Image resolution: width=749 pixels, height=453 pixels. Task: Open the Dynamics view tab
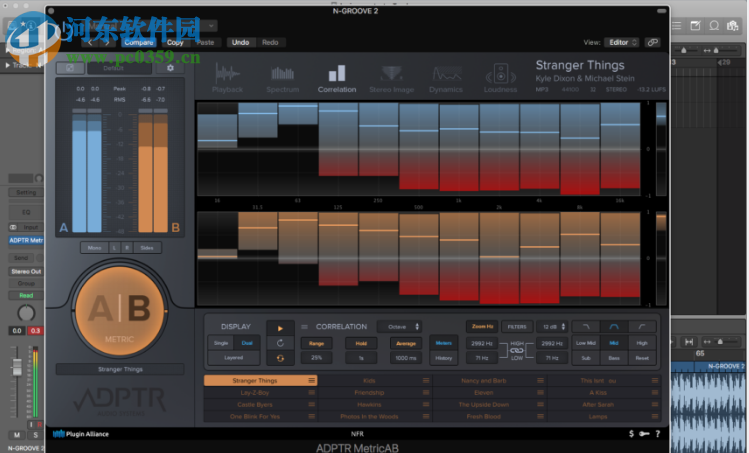click(x=446, y=78)
